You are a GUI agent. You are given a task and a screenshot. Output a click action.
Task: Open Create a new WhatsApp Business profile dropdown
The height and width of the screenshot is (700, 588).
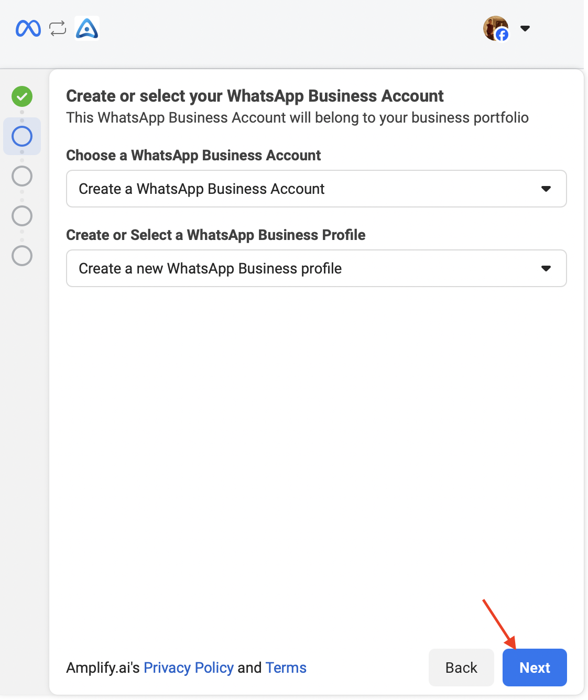[317, 268]
